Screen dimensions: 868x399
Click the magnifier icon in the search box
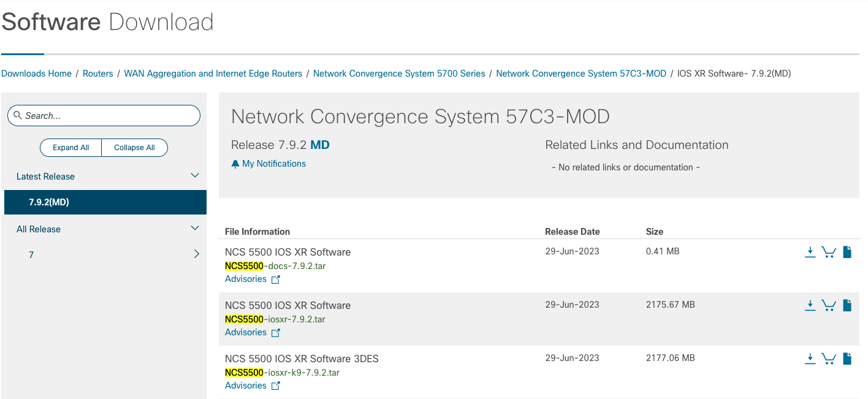[x=18, y=115]
